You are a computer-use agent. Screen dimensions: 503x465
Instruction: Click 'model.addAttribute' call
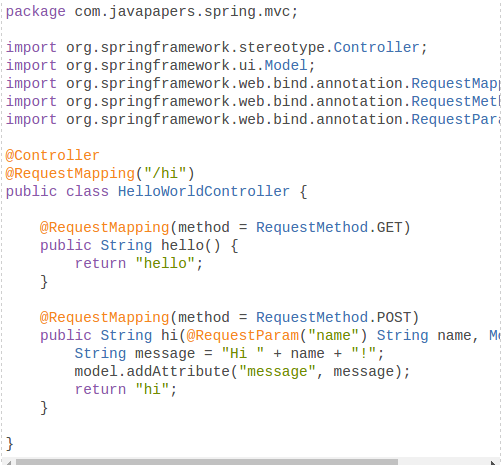point(152,372)
